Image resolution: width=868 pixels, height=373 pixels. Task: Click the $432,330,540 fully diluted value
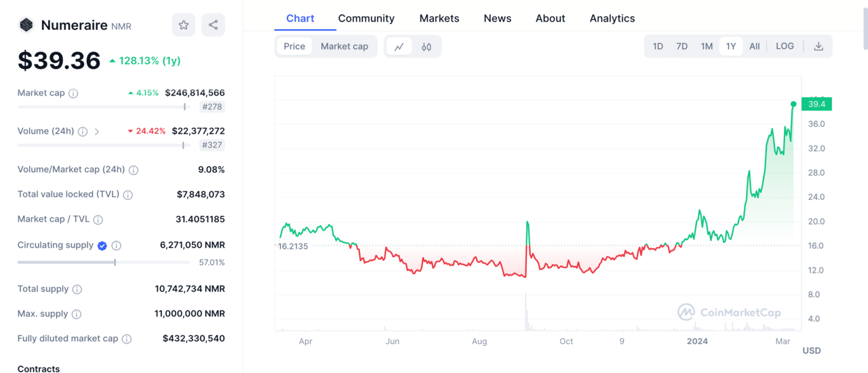coord(194,338)
